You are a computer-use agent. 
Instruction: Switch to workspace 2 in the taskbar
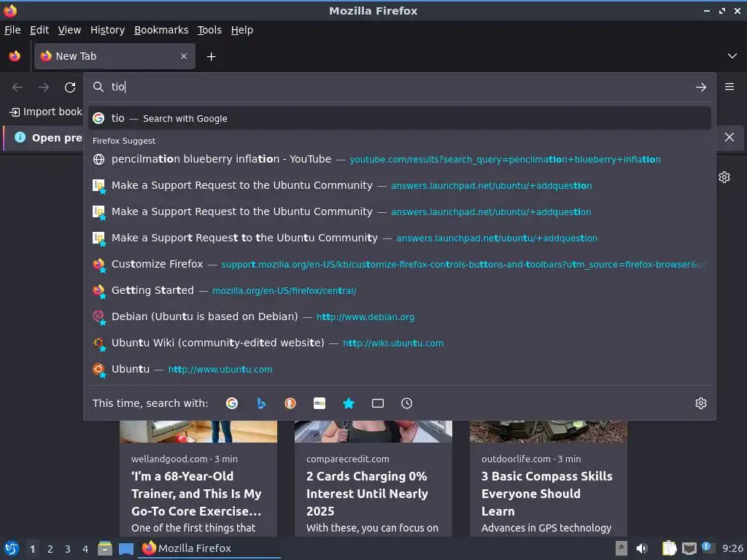click(50, 549)
